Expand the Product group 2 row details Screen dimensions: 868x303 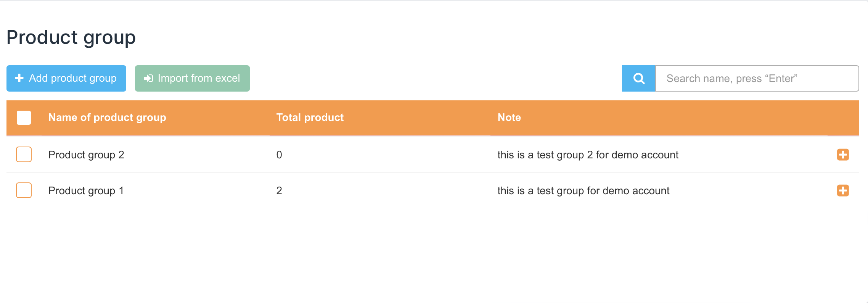click(842, 155)
